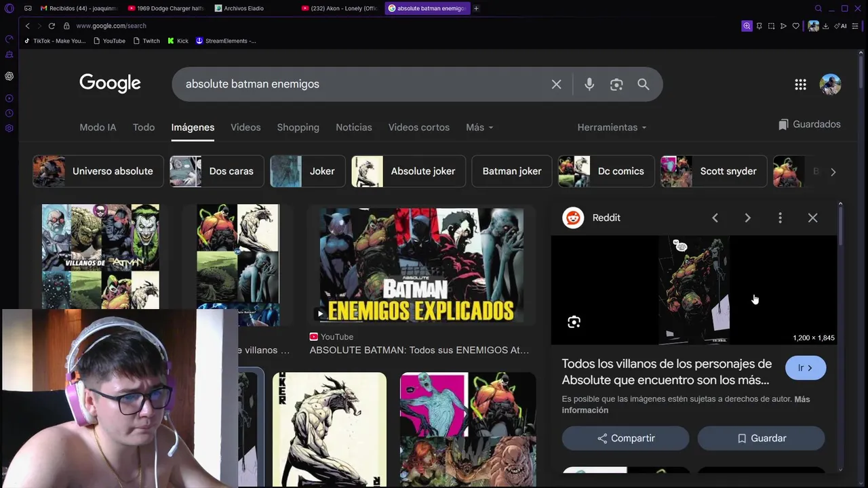Open the ABSOLUTE BATMAN: Todos sus ENEMIGOS title
This screenshot has height=488, width=868.
[x=419, y=350]
